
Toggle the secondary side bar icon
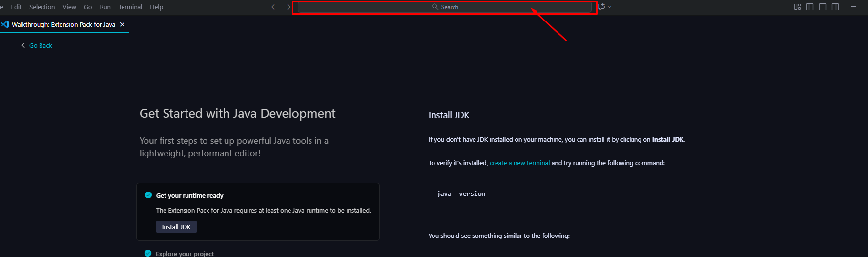point(835,7)
